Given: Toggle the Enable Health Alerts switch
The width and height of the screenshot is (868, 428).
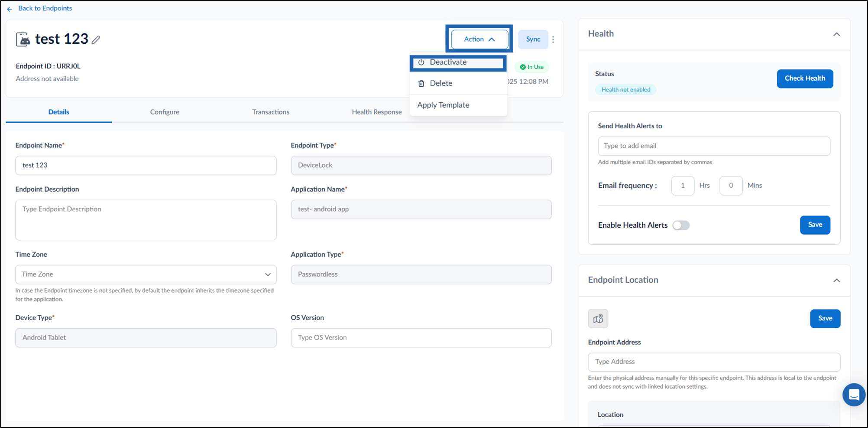Looking at the screenshot, I should pos(681,225).
